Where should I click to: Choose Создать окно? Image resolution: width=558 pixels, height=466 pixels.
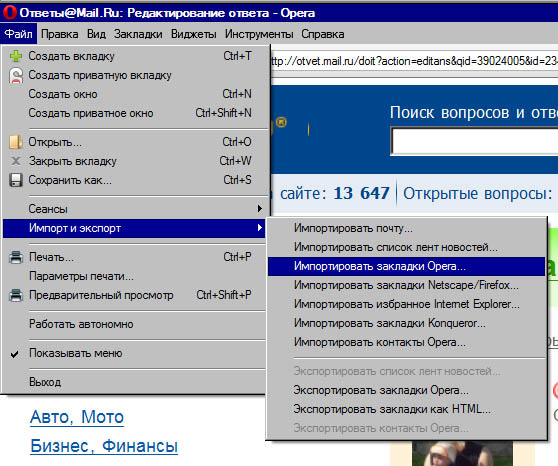134,94
